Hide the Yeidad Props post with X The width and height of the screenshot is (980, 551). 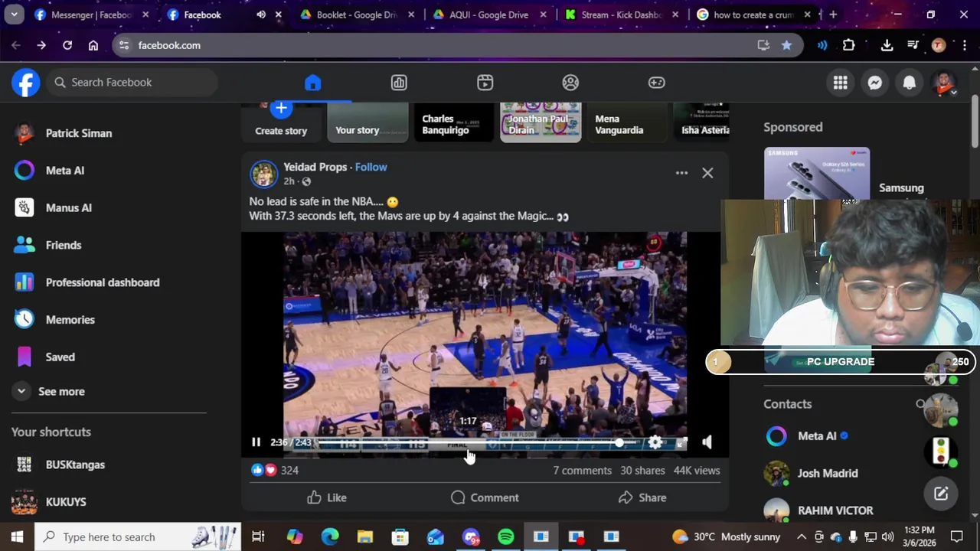[x=707, y=173]
